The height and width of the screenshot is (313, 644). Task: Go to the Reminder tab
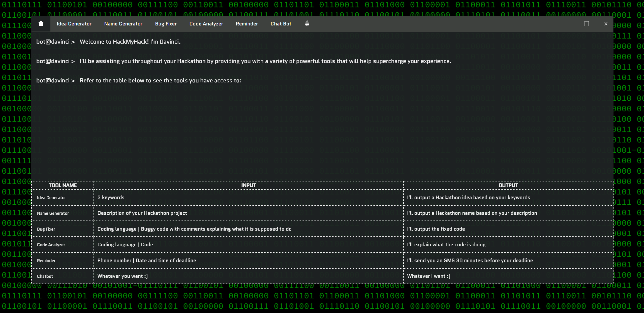pyautogui.click(x=247, y=24)
